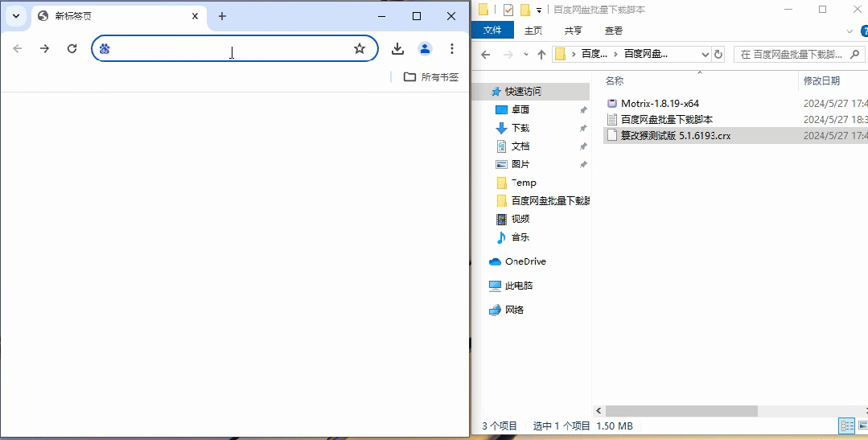Click the search magnifier icon

click(x=854, y=54)
